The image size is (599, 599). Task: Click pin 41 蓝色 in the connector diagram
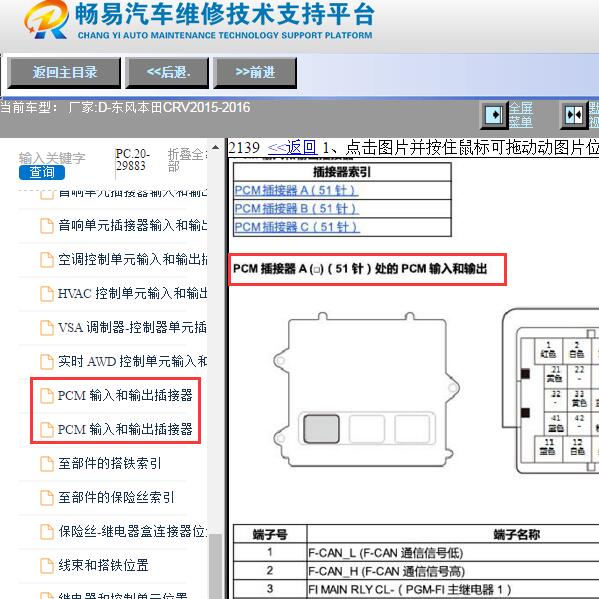[555, 423]
